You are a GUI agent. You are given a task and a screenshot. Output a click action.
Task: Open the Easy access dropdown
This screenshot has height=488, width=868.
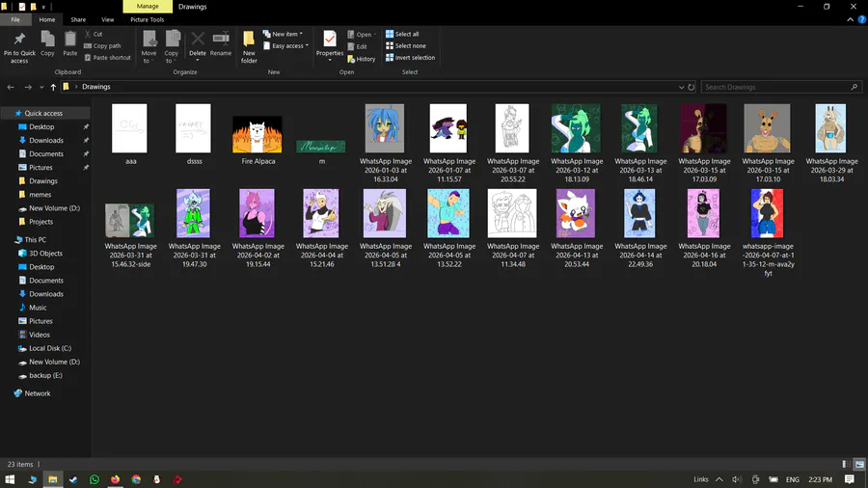[285, 46]
